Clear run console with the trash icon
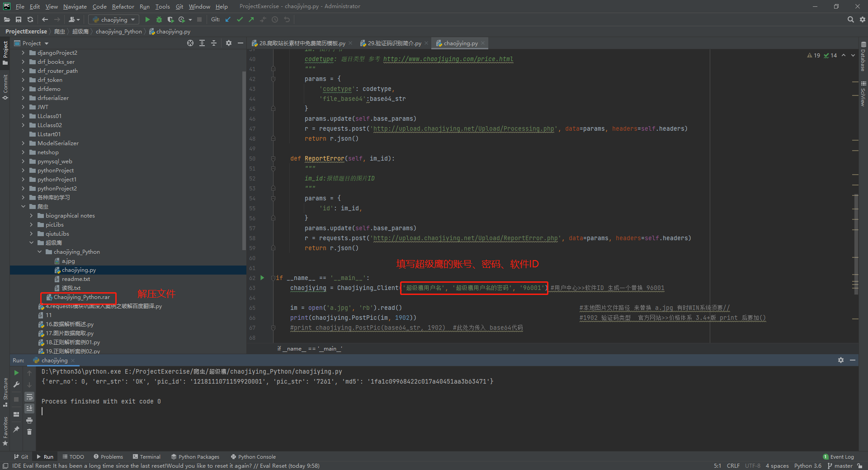868x470 pixels. [x=29, y=432]
